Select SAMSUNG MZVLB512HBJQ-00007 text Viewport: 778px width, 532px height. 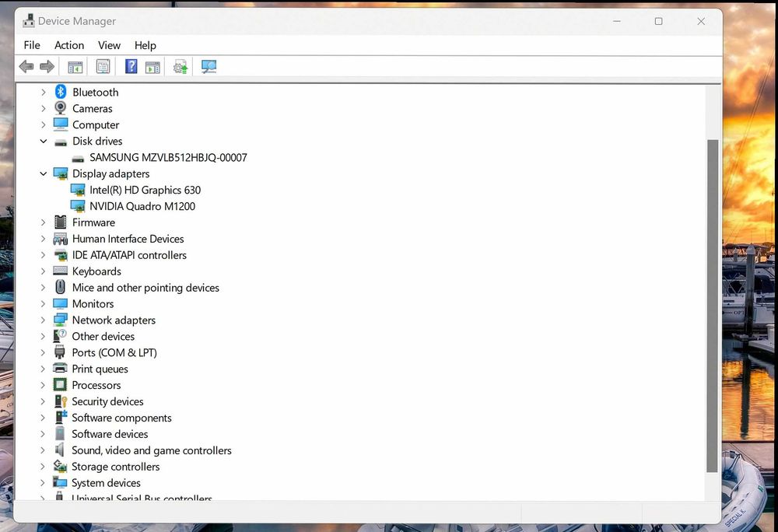[168, 158]
